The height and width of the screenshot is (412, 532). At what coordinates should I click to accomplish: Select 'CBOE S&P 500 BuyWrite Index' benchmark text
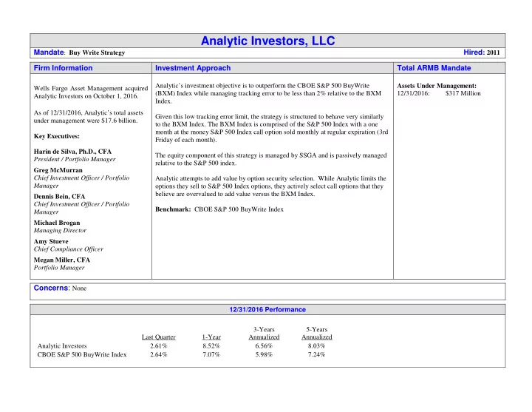pos(239,209)
